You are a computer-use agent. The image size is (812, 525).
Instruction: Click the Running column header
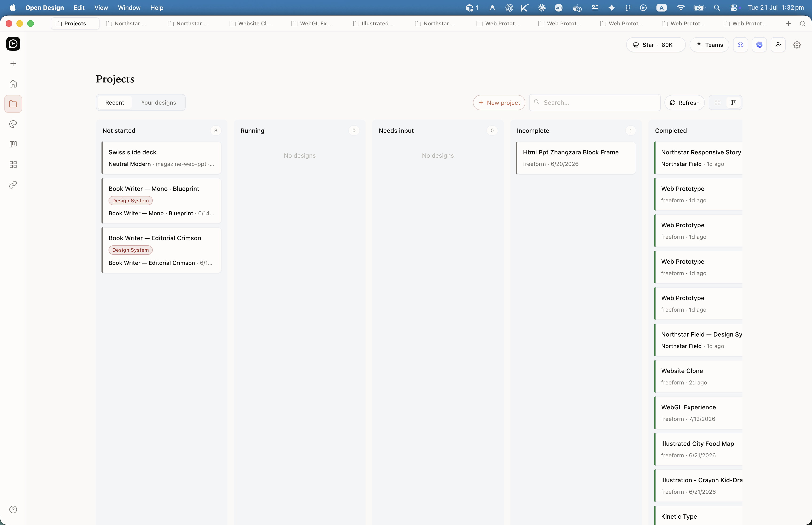click(x=252, y=131)
